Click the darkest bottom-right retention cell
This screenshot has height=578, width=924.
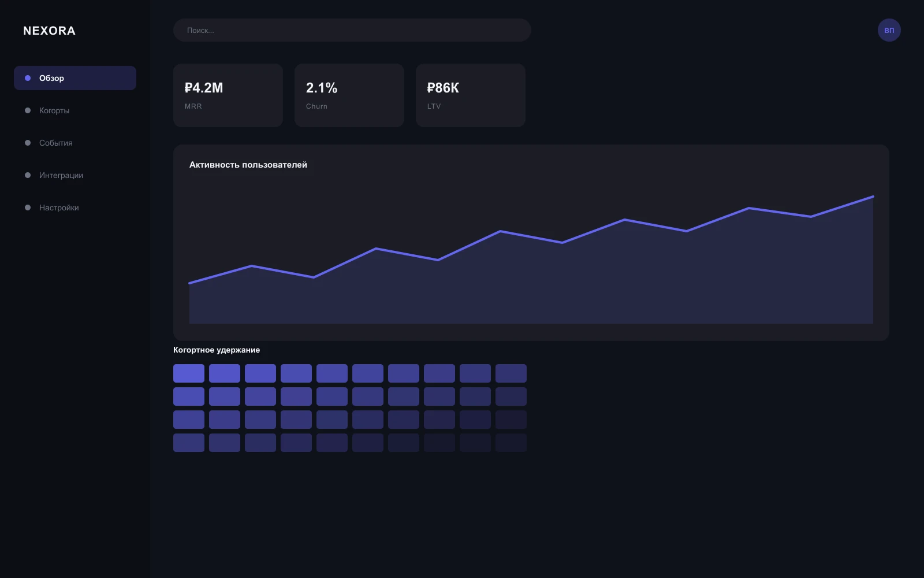click(511, 443)
